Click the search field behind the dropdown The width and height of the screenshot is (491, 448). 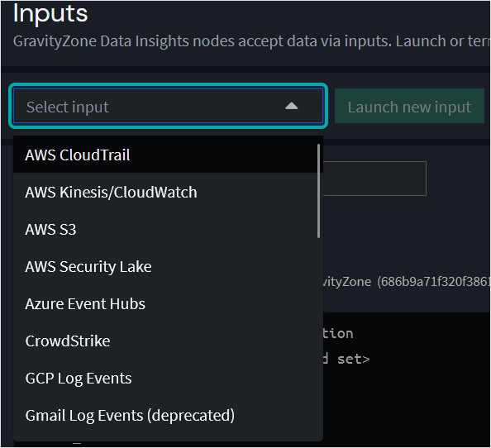[x=374, y=179]
